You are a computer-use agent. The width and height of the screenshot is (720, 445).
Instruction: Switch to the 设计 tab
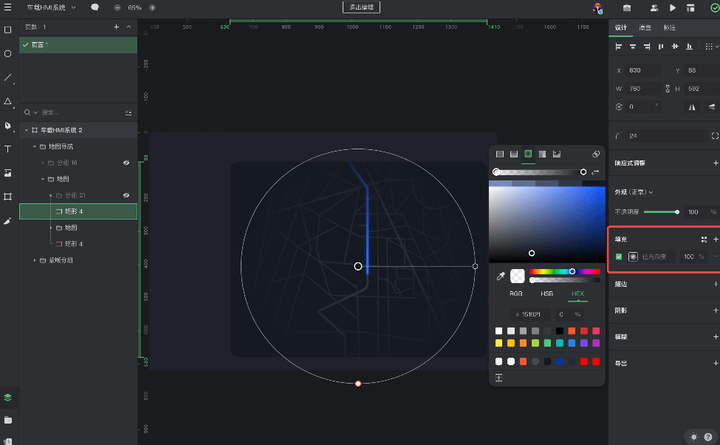(621, 28)
